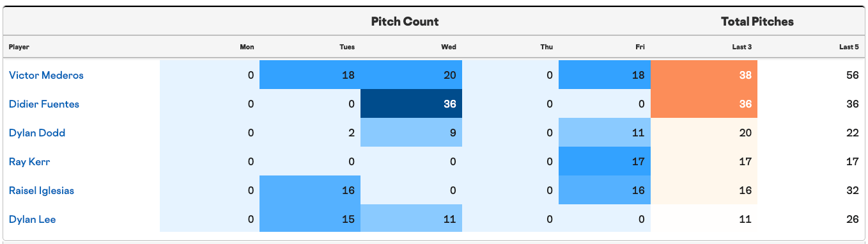Select the Wed column header

[449, 47]
